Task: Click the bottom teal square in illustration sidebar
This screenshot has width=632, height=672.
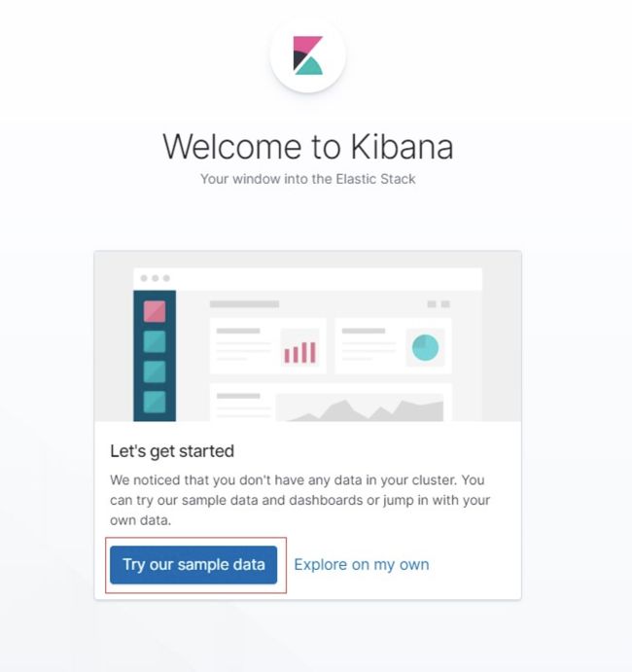Action: (155, 402)
